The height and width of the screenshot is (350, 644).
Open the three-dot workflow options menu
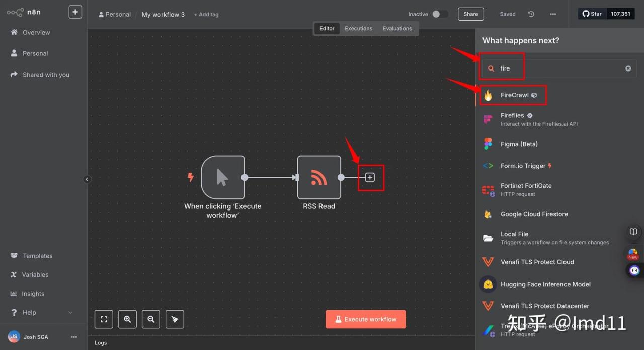[553, 14]
